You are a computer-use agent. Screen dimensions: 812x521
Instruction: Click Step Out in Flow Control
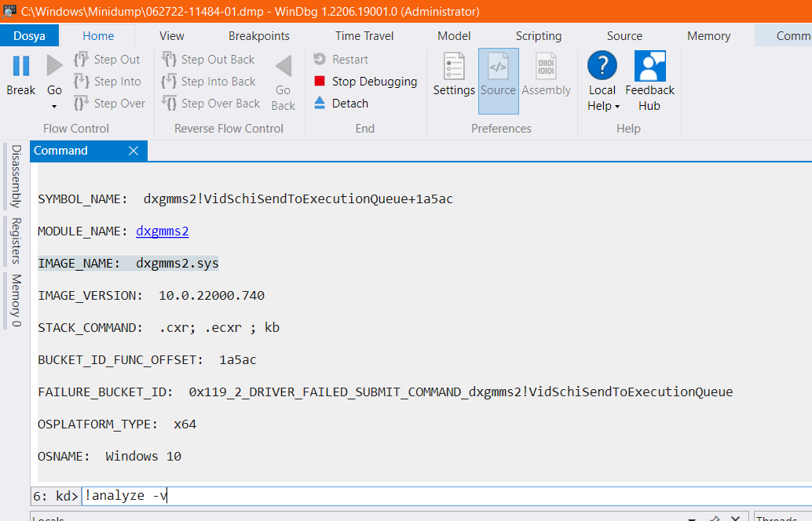108,60
